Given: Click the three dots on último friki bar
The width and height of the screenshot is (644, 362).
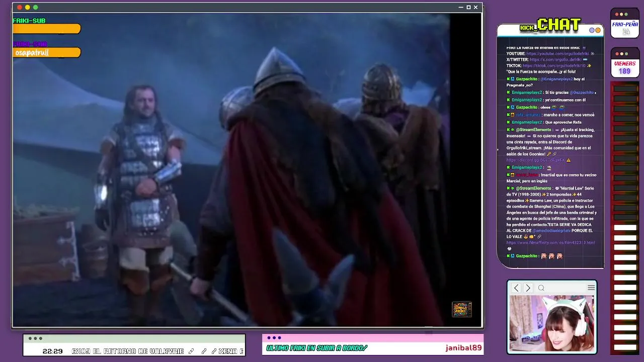Looking at the screenshot, I should (274, 338).
